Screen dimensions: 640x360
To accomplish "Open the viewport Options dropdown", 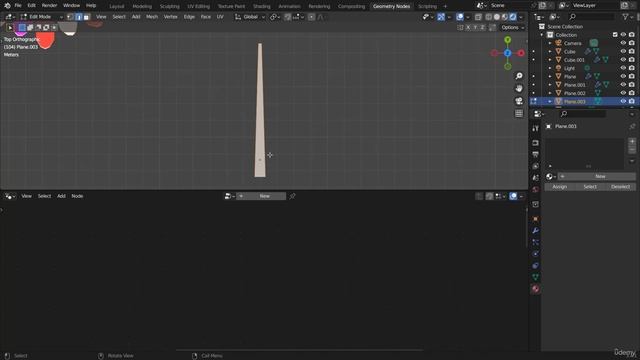I will 513,27.
